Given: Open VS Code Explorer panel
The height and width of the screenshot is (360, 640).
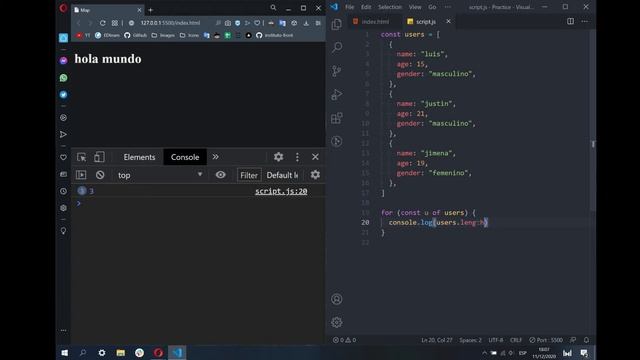Looking at the screenshot, I should [x=337, y=24].
